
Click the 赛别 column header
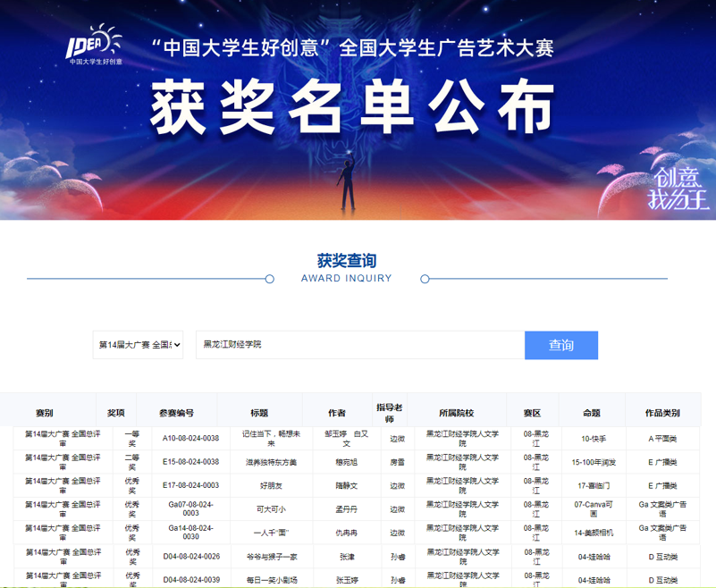45,413
